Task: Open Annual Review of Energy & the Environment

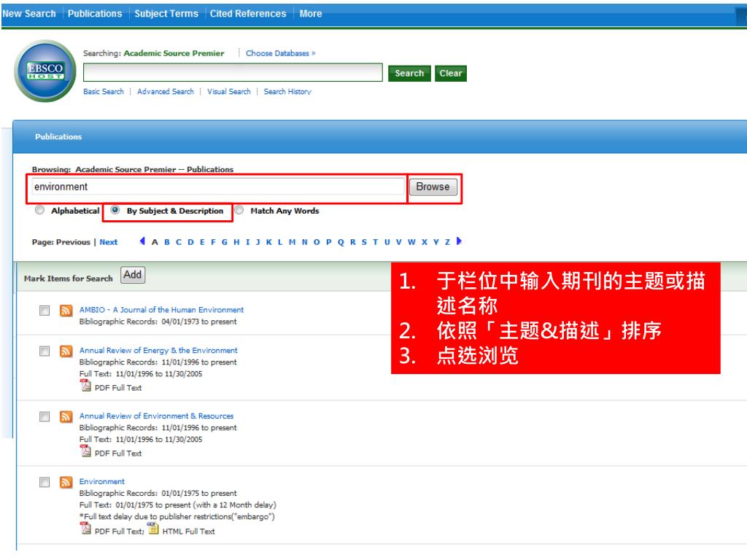Action: 158,350
